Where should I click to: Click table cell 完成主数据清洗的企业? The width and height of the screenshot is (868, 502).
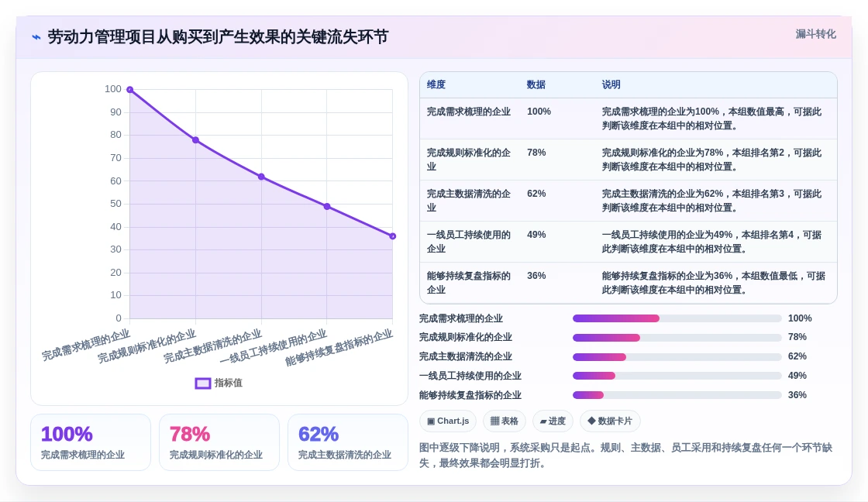click(469, 201)
